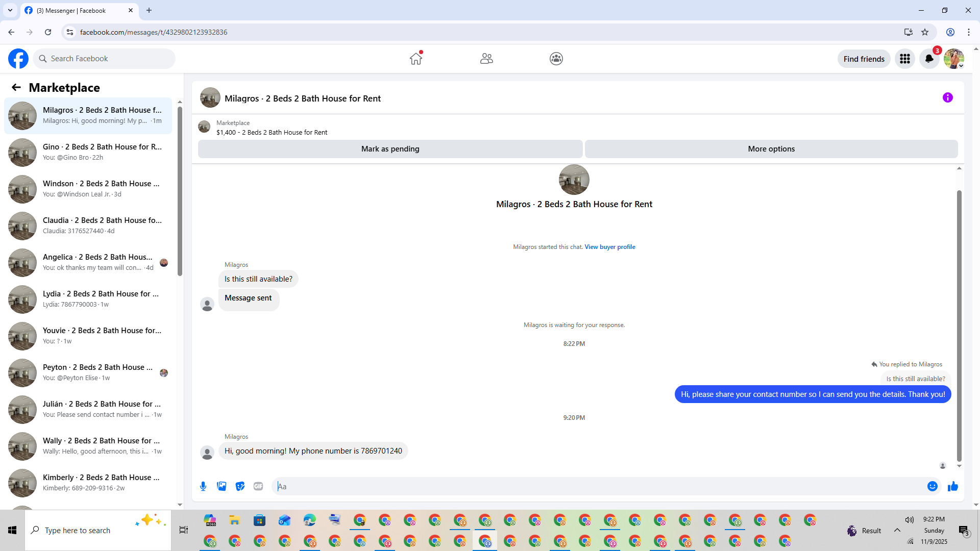Viewport: 980px width, 551px height.
Task: Click the blue 'please share your contact number' message
Action: [x=813, y=394]
